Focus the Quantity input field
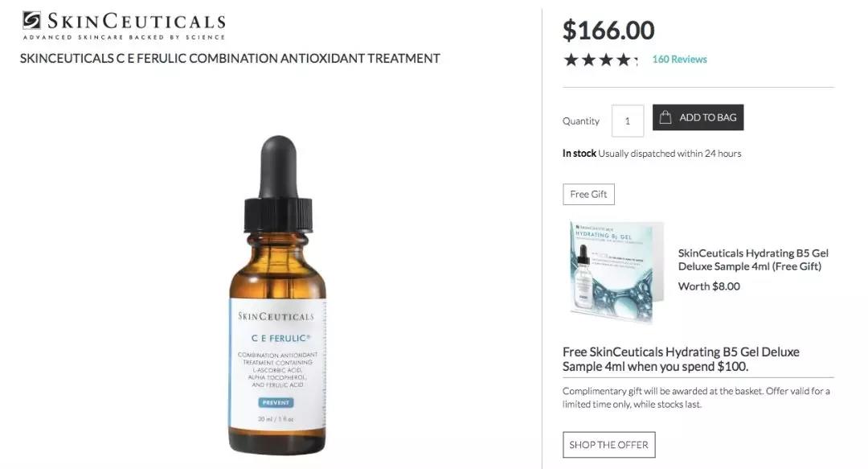Image resolution: width=868 pixels, height=469 pixels. 627,121
